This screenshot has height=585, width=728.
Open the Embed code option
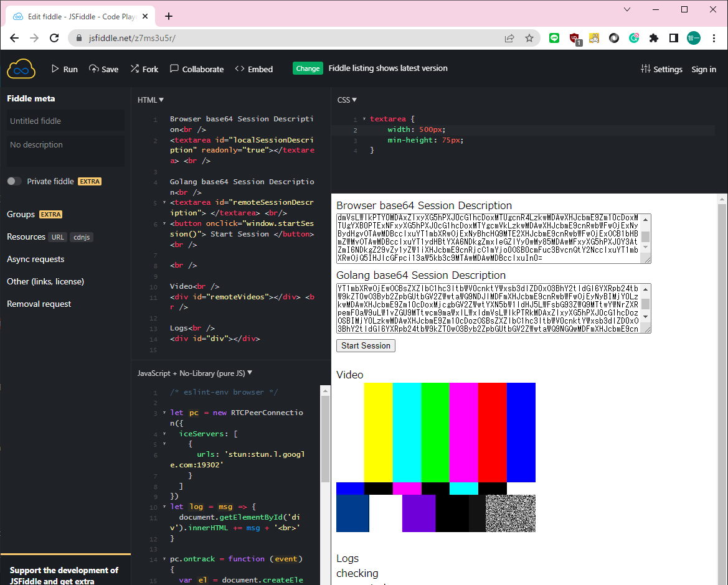253,69
